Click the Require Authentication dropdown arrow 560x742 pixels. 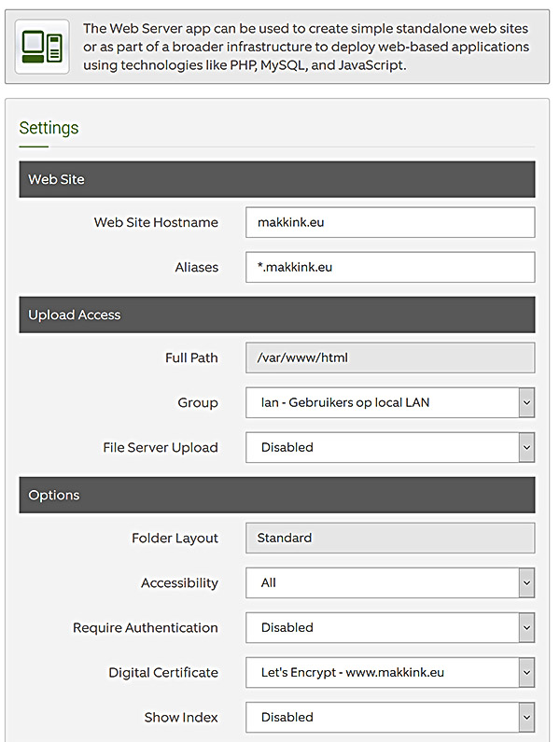click(526, 628)
